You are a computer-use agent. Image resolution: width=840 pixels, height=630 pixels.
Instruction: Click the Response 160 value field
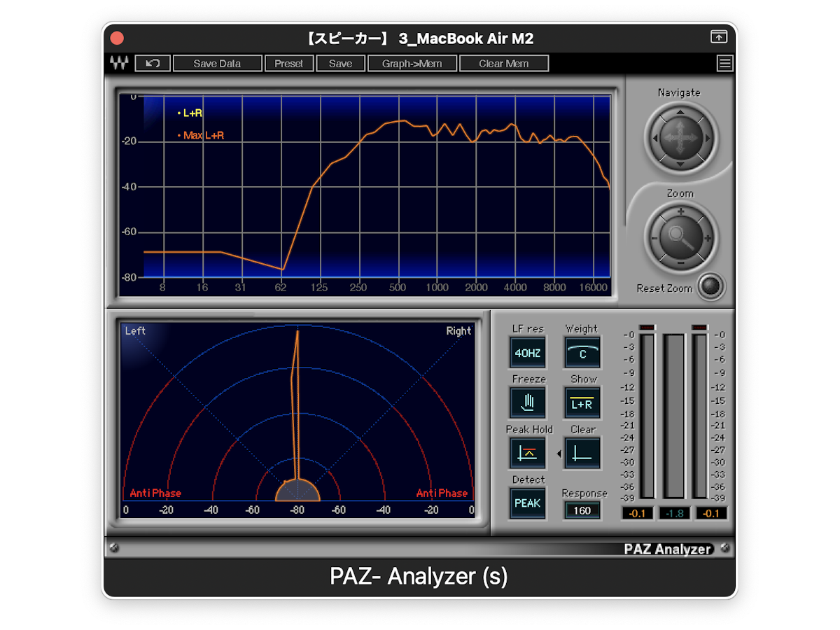pyautogui.click(x=582, y=510)
